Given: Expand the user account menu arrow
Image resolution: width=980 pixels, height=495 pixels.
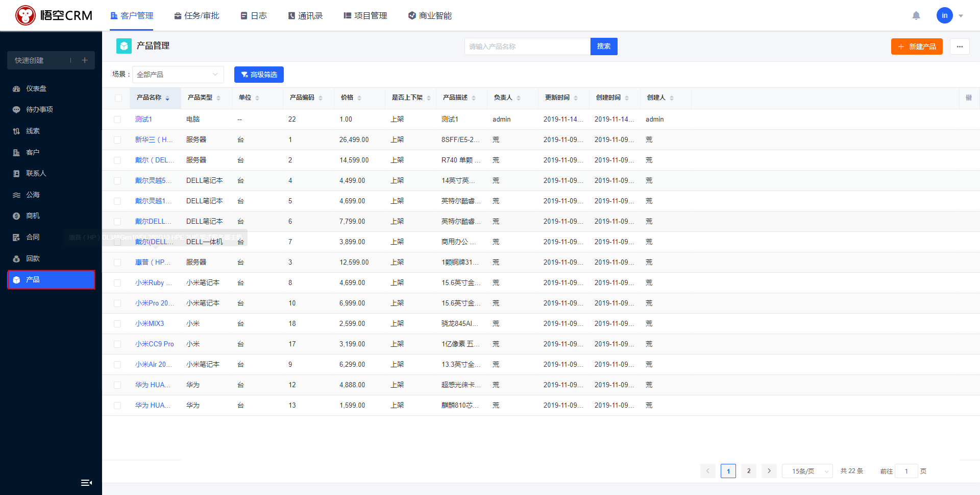Looking at the screenshot, I should tap(961, 16).
